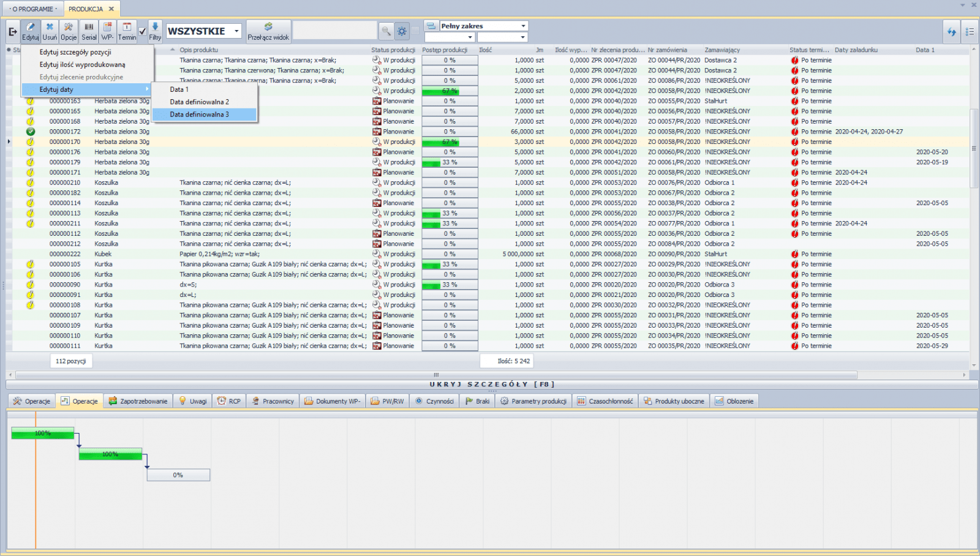980x556 pixels.
Task: Click the tab list dropdown arrow at top right
Action: tap(963, 5)
